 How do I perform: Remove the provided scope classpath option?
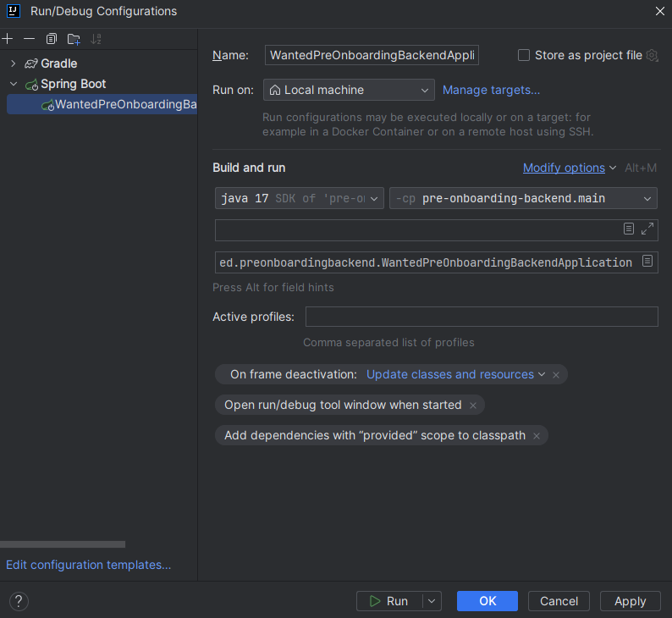click(x=536, y=436)
